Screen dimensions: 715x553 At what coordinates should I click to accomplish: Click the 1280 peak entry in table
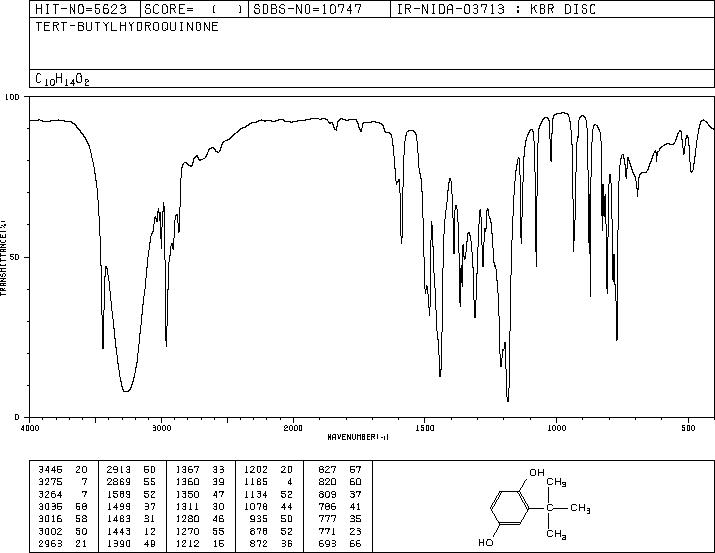[x=200, y=519]
